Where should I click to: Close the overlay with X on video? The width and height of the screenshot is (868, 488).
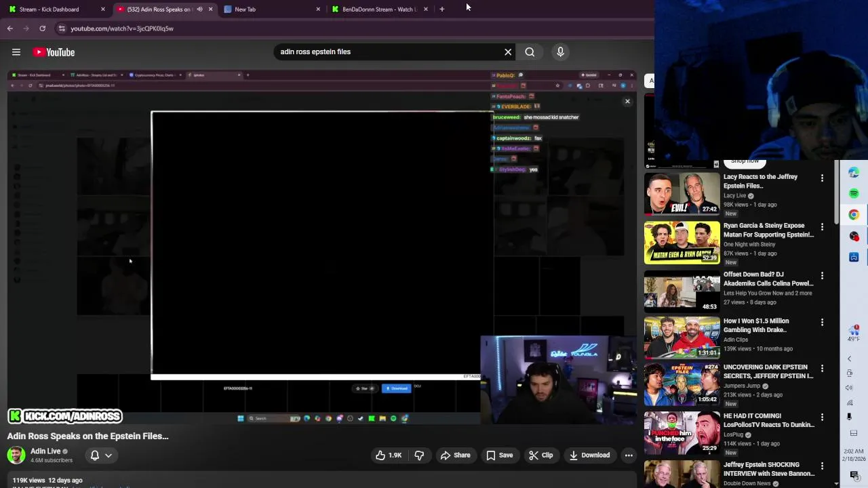tap(627, 102)
